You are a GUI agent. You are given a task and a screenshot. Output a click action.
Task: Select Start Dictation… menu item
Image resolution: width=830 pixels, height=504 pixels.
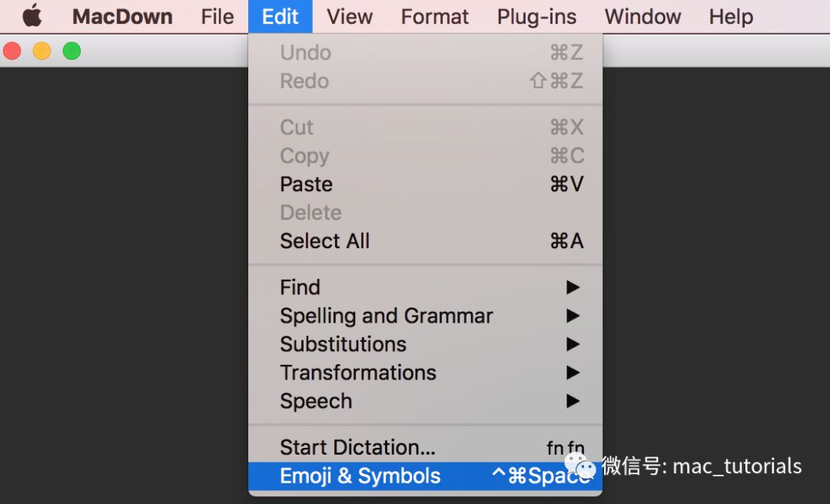(x=357, y=447)
